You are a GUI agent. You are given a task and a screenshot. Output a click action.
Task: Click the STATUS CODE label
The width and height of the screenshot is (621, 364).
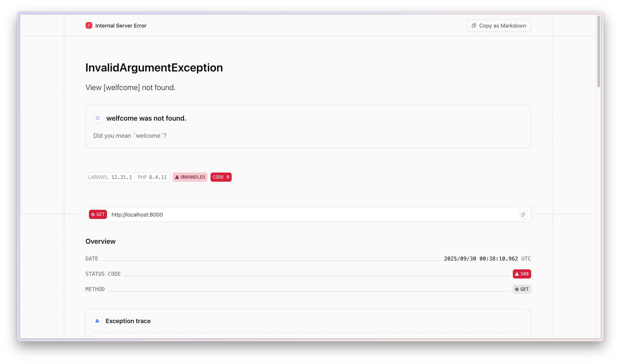103,274
